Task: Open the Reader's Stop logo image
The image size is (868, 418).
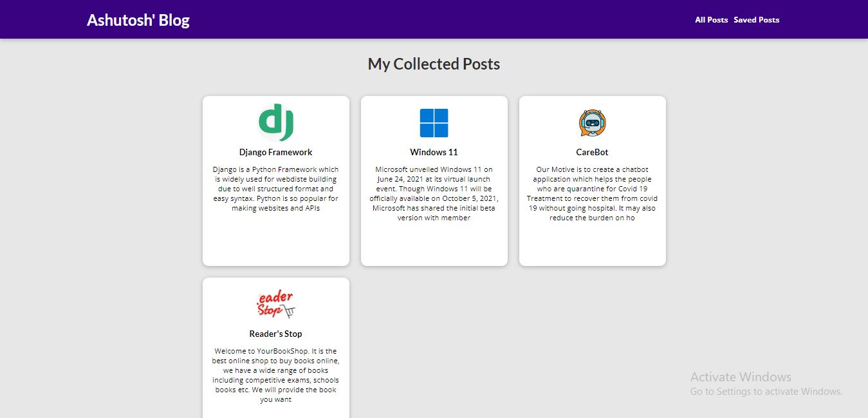Action: pyautogui.click(x=276, y=305)
